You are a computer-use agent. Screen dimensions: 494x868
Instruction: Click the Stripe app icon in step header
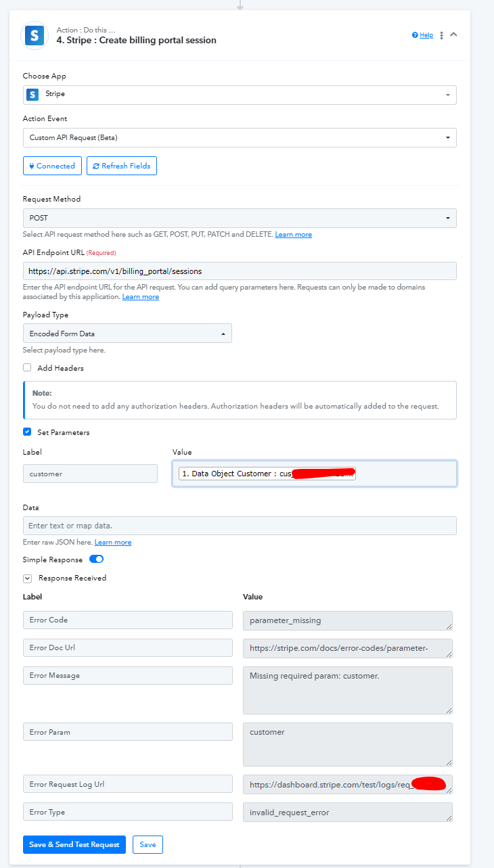tap(35, 35)
